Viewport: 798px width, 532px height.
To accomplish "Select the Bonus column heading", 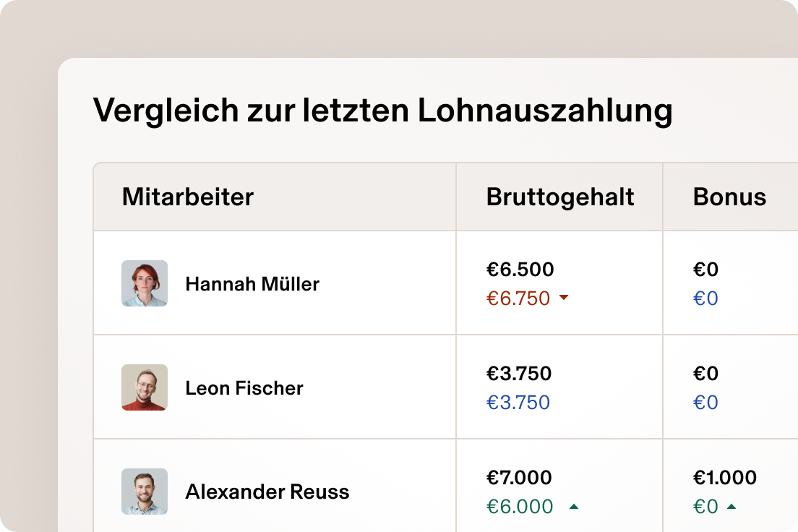I will point(730,197).
